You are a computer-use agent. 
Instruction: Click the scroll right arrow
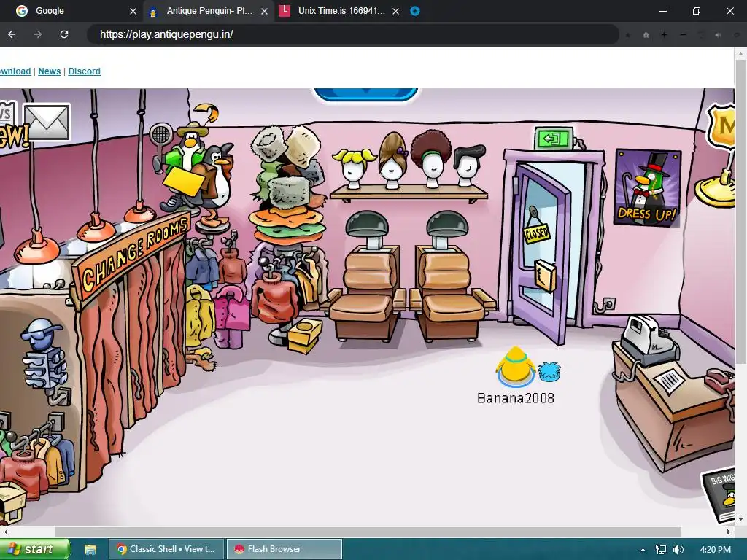tap(729, 532)
